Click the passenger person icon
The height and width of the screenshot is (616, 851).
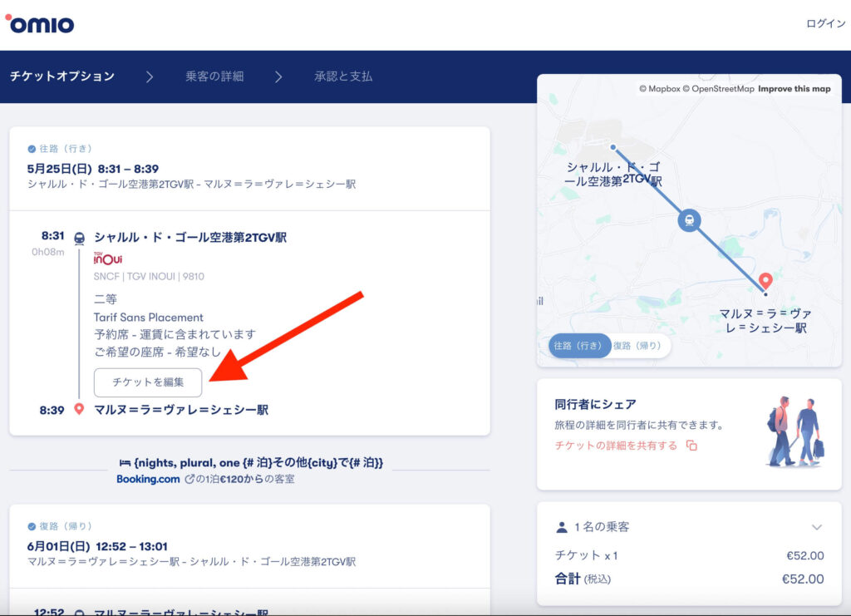[561, 527]
